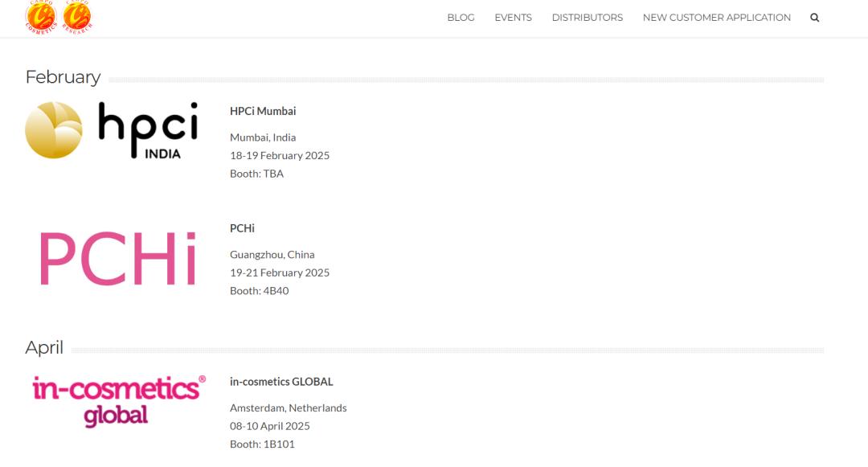Open the in-cosmetics GLOBAL event title
Image resolution: width=868 pixels, height=467 pixels.
281,382
